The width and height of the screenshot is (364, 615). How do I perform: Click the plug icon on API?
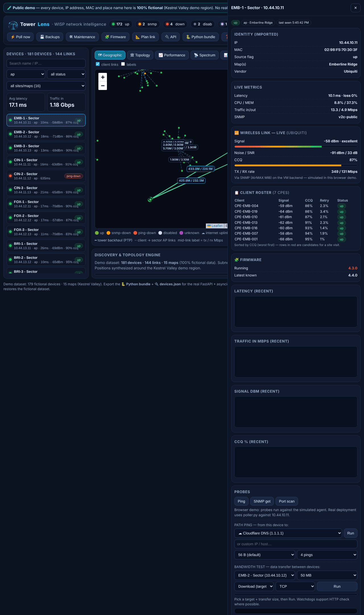point(167,37)
